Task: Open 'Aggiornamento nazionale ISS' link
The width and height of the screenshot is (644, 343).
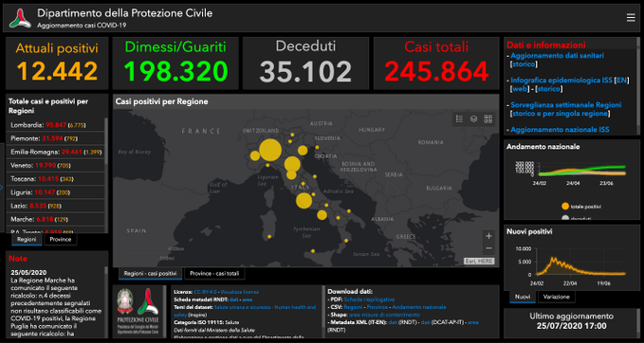Action: point(560,130)
